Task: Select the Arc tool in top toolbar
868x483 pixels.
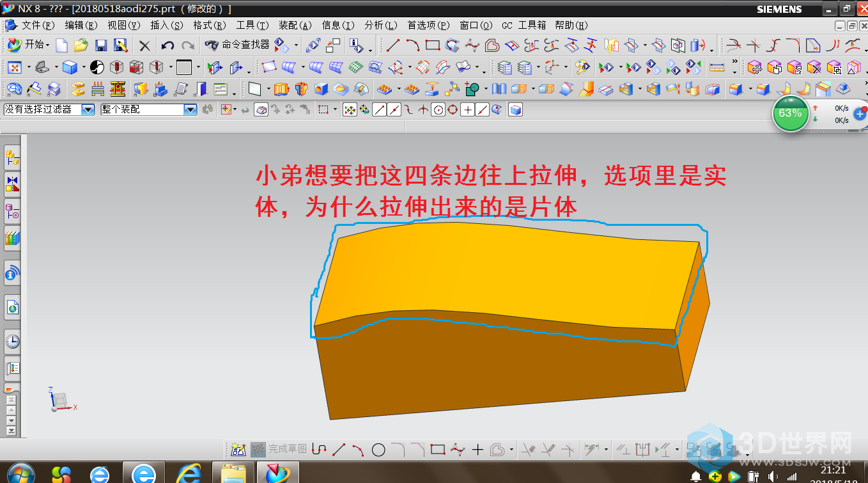Action: 413,45
